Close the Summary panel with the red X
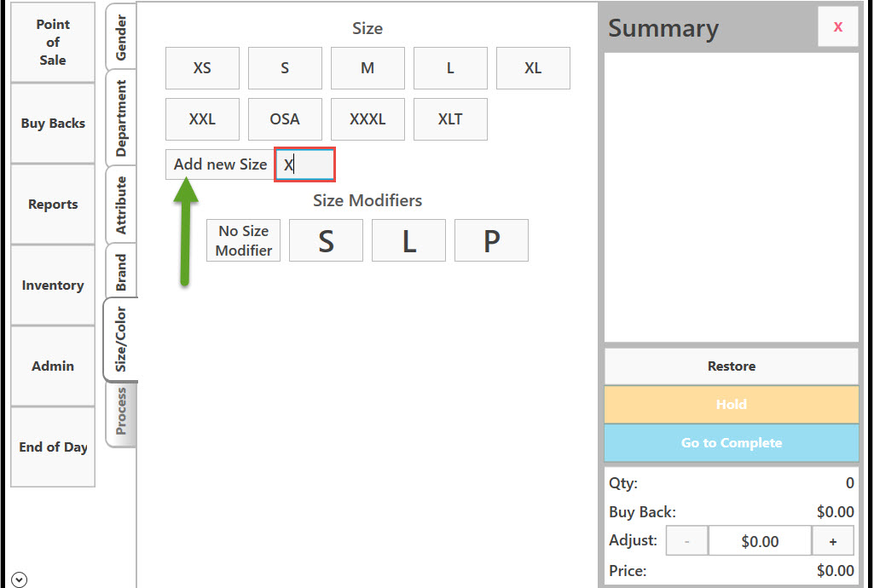This screenshot has height=588, width=874. click(837, 26)
